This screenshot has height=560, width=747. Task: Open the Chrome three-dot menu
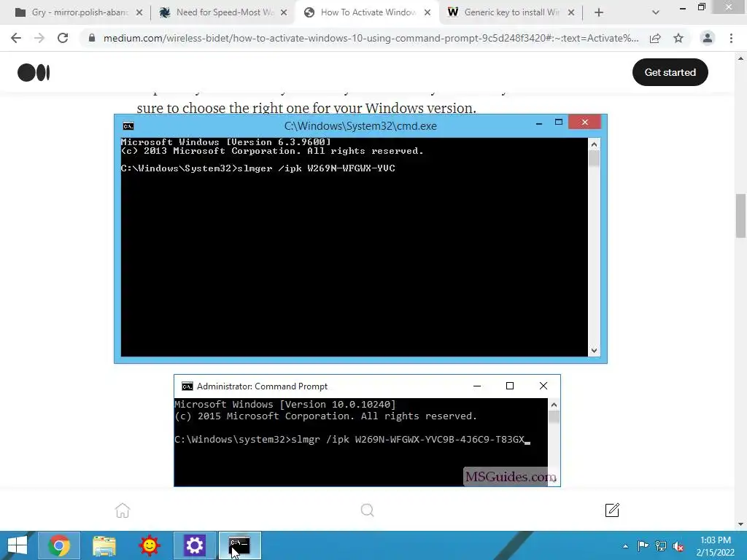731,38
